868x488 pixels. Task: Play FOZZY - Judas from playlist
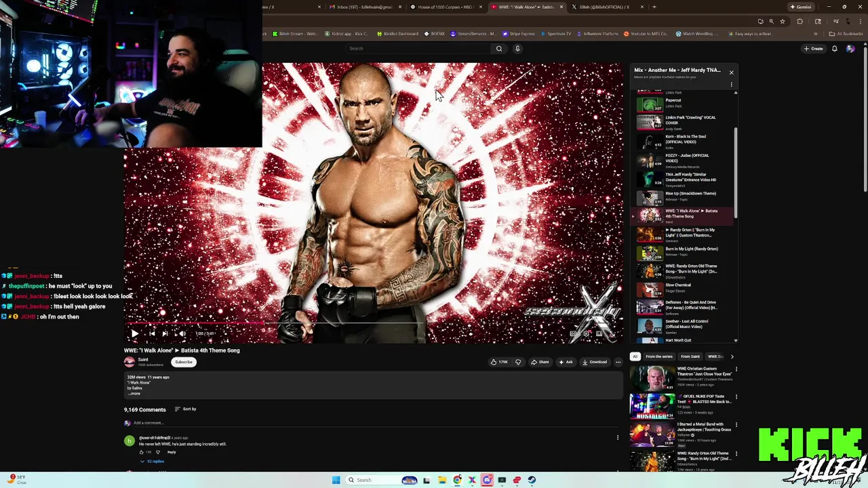pyautogui.click(x=682, y=161)
